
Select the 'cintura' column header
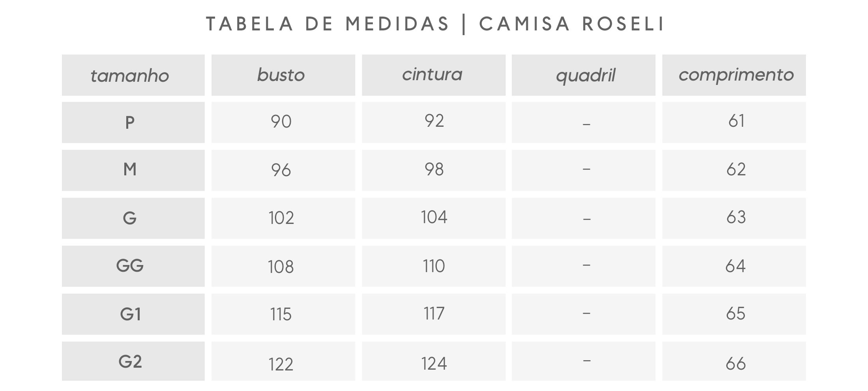tap(432, 75)
